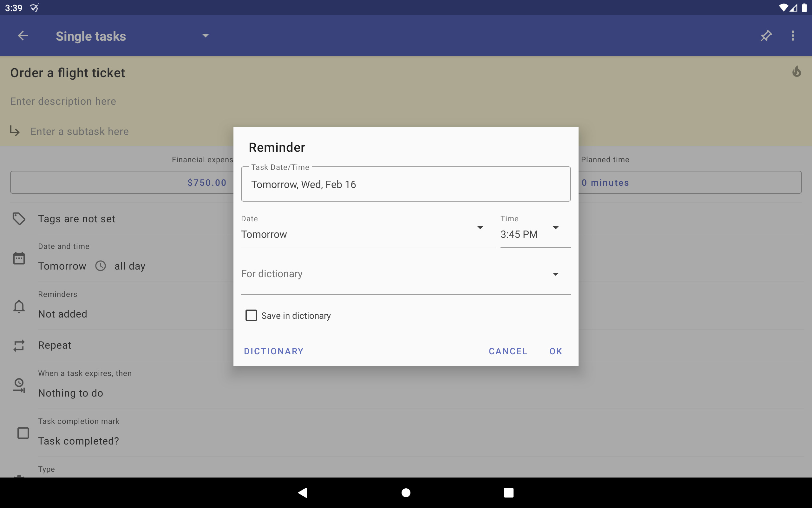Click the Order a flight ticket title

tap(68, 73)
